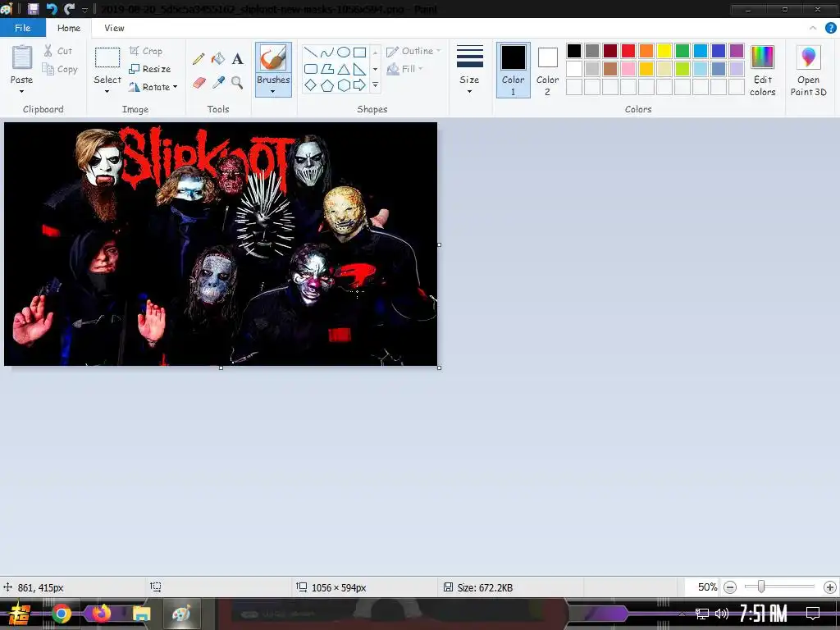Choose the Polygon shape
Image resolution: width=840 pixels, height=630 pixels.
326,69
